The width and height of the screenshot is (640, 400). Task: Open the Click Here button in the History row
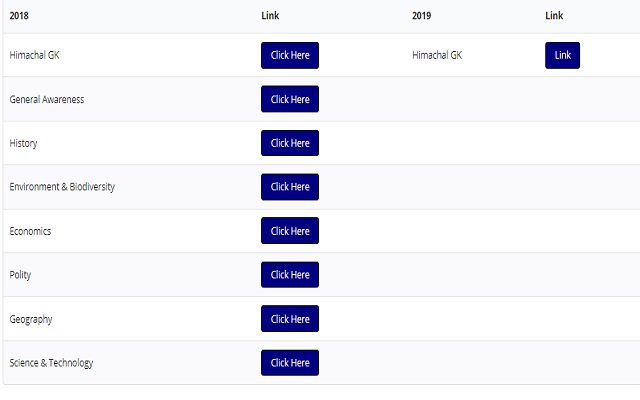point(290,143)
